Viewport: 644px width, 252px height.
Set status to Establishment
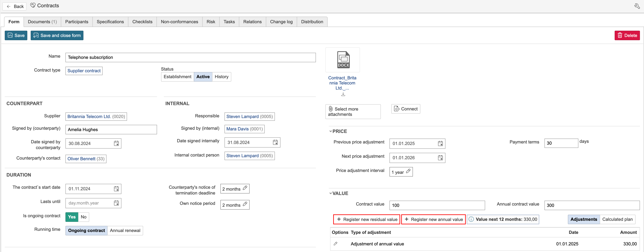click(178, 77)
